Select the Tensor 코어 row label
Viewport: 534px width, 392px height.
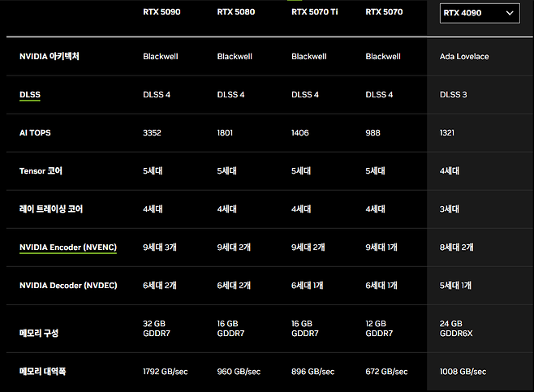pos(41,171)
